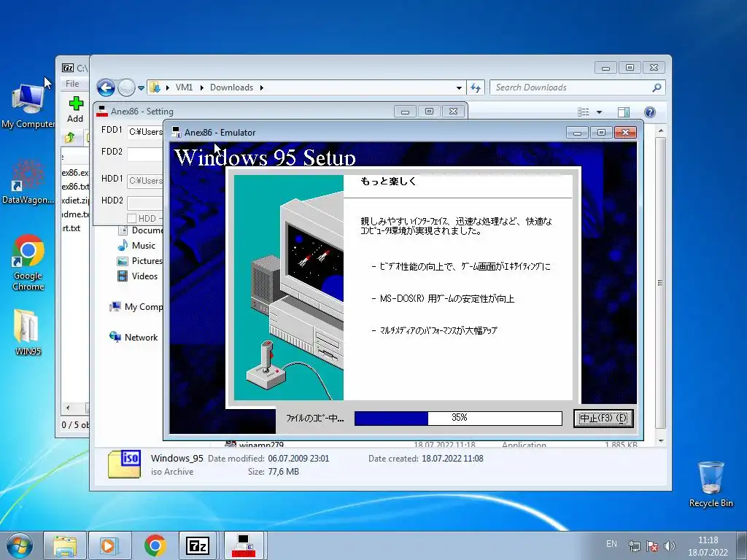Click the HDD2 field in Anex86 Setting
The width and height of the screenshot is (747, 560).
point(145,203)
